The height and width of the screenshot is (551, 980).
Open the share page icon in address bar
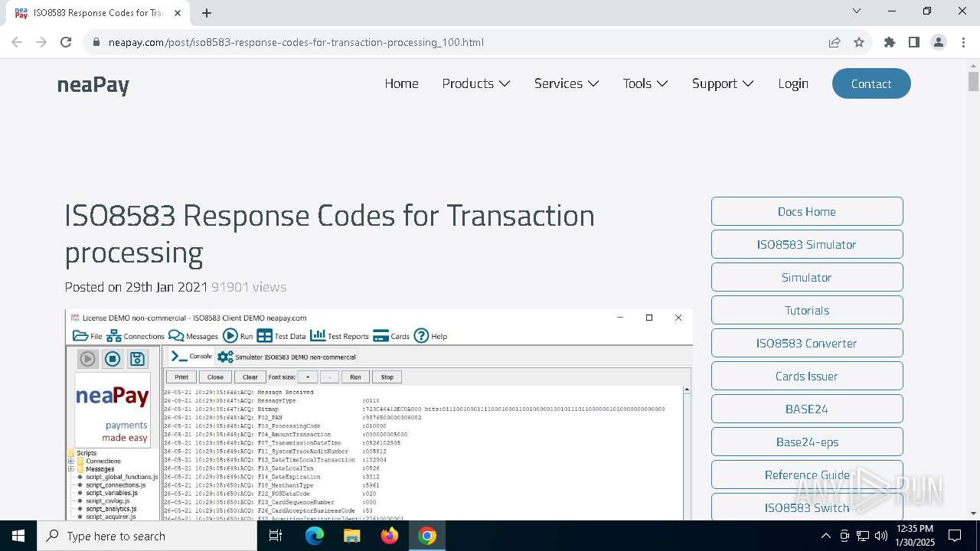[x=835, y=42]
